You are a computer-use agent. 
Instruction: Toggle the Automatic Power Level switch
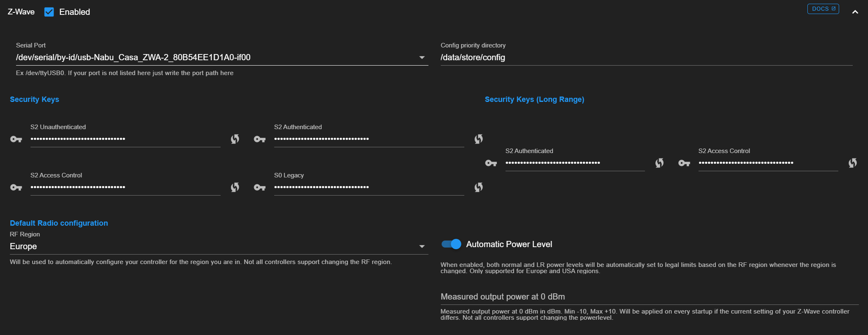coord(451,244)
